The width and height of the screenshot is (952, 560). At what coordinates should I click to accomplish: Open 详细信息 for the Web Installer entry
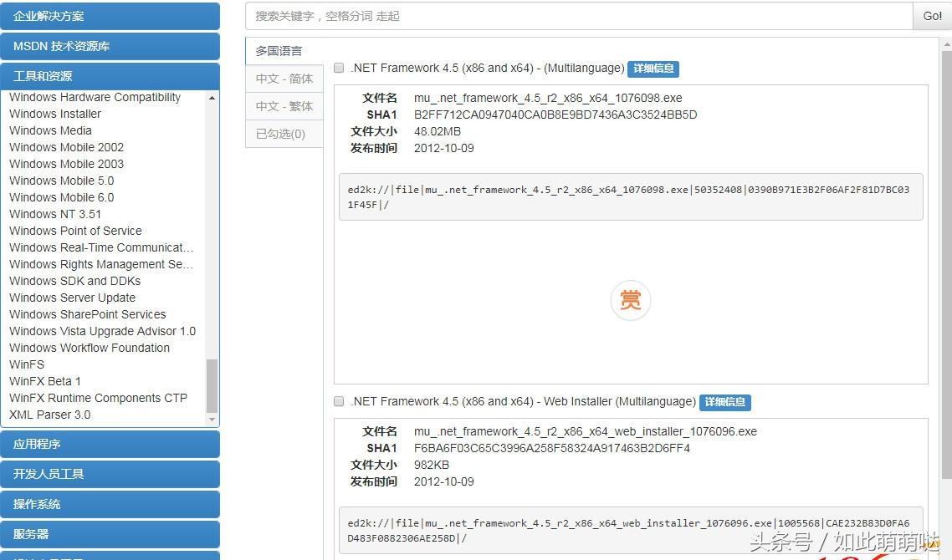click(725, 402)
